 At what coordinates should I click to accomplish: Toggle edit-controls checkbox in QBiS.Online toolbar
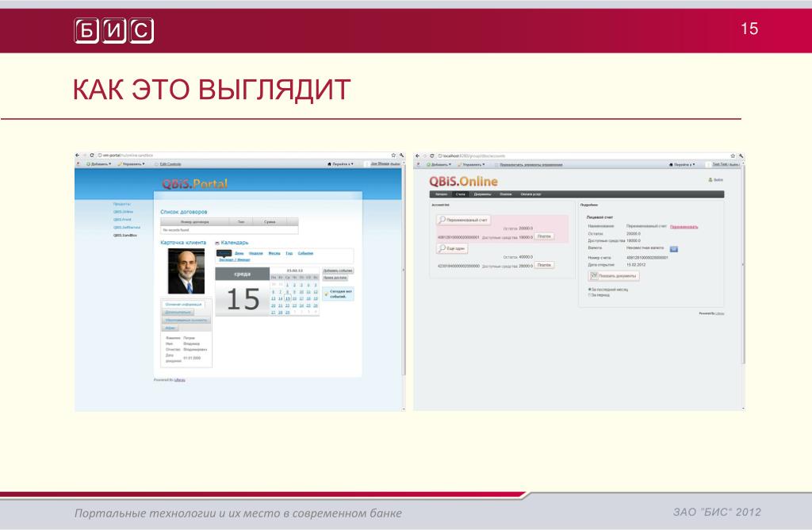[496, 165]
